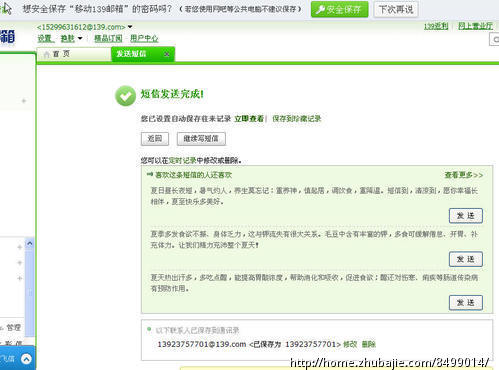
Task: Send the 夏天热出汗多 suggested message
Action: 466,303
